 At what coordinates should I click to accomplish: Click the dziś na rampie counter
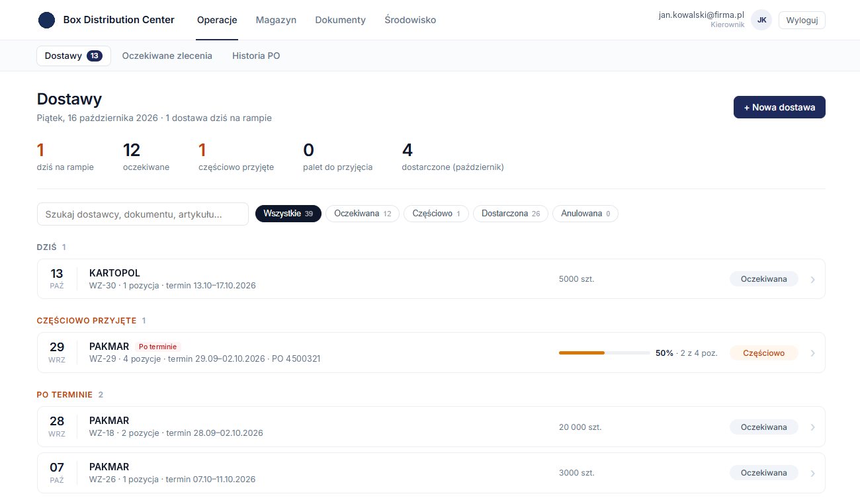point(65,157)
